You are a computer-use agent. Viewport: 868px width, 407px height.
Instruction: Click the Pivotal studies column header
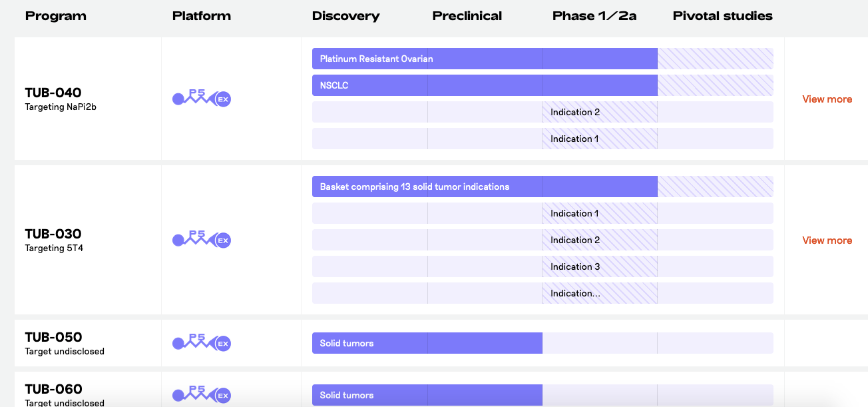coord(722,16)
